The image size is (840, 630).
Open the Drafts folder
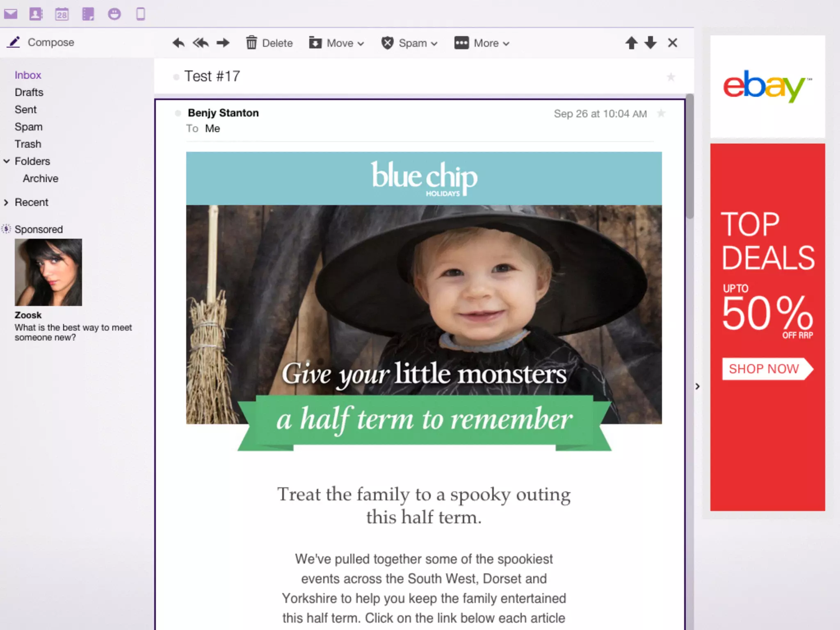tap(29, 92)
